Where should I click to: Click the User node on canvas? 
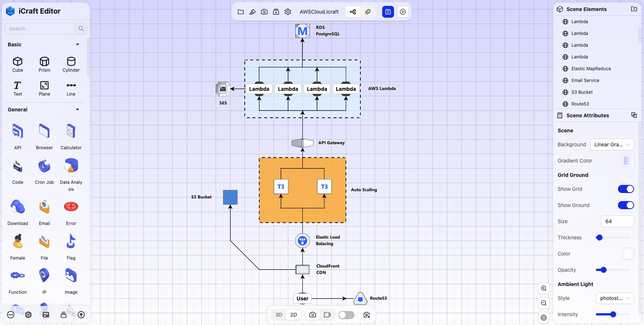(302, 299)
